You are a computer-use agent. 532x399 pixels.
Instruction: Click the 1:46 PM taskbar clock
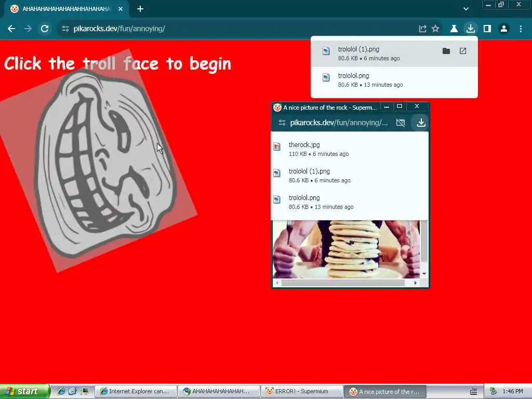513,392
